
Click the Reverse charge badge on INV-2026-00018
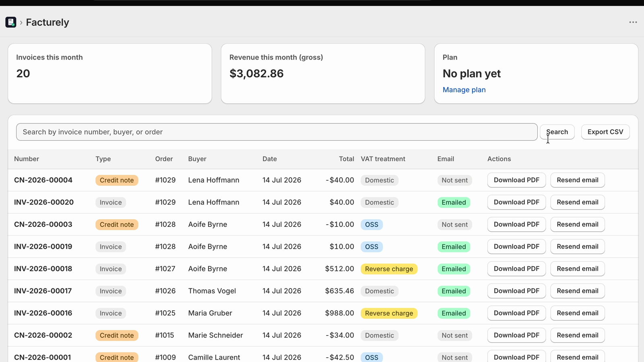pyautogui.click(x=389, y=269)
